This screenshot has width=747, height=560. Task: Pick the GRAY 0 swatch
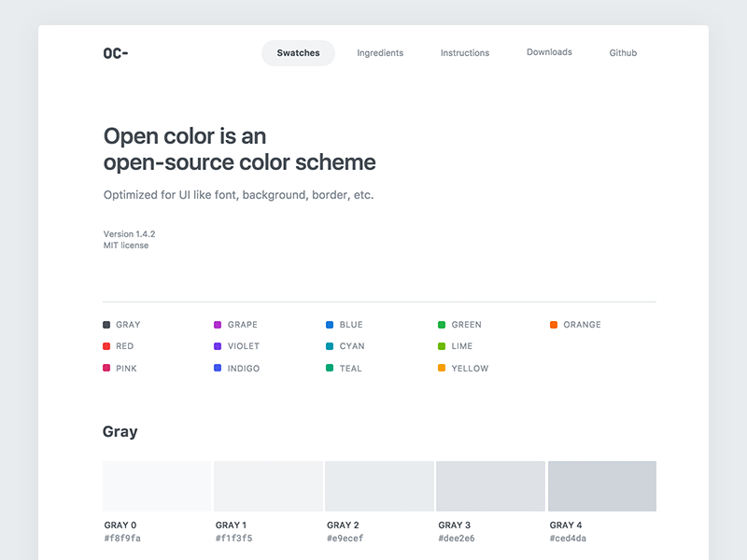pos(157,485)
